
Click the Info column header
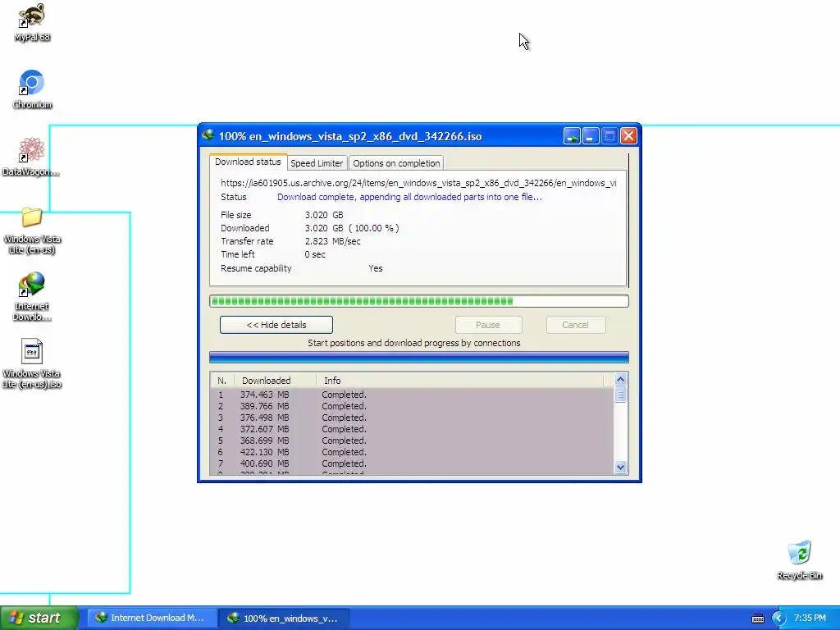pyautogui.click(x=459, y=381)
